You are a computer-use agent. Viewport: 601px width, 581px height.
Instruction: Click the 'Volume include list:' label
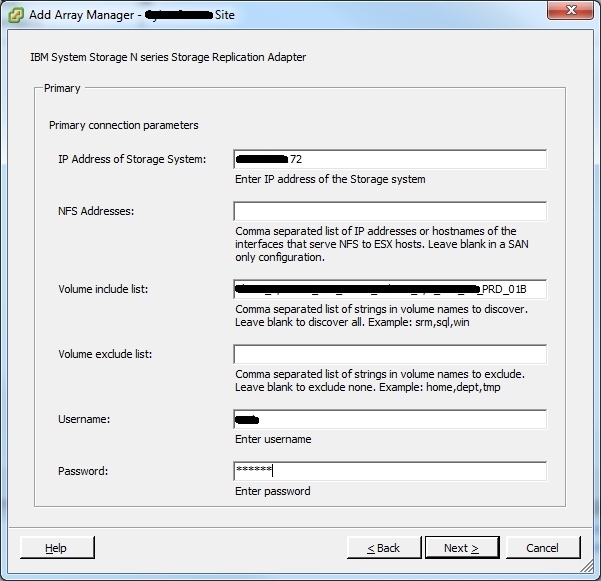103,289
